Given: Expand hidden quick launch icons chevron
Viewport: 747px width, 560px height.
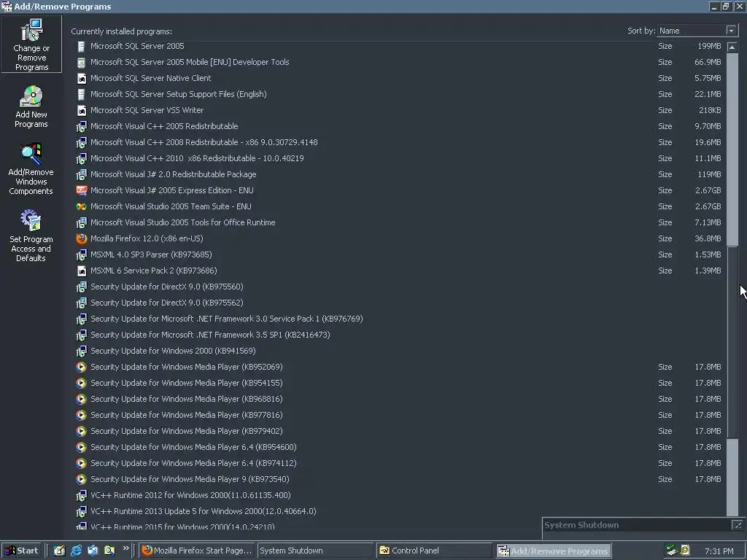Looking at the screenshot, I should (x=125, y=548).
